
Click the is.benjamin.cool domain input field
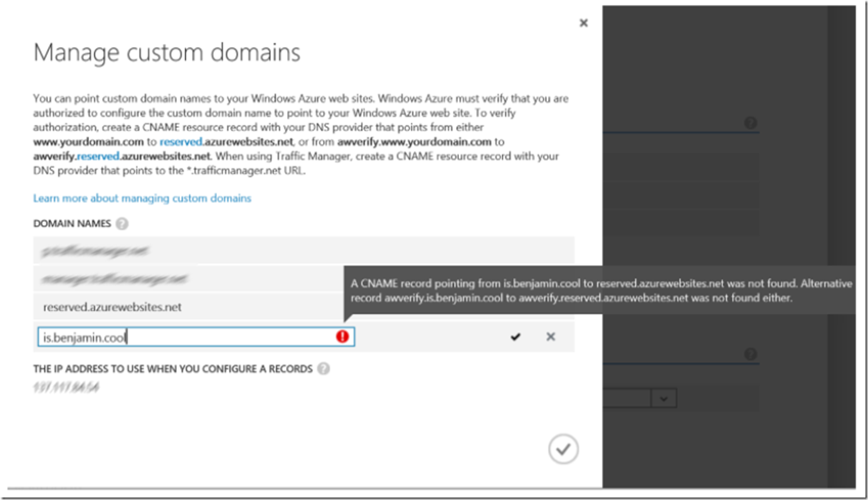pos(196,337)
